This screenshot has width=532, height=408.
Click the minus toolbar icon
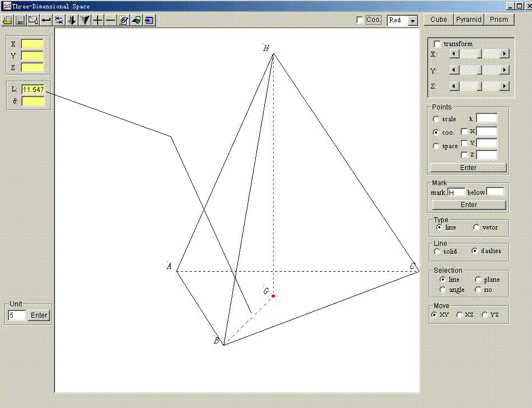click(111, 20)
